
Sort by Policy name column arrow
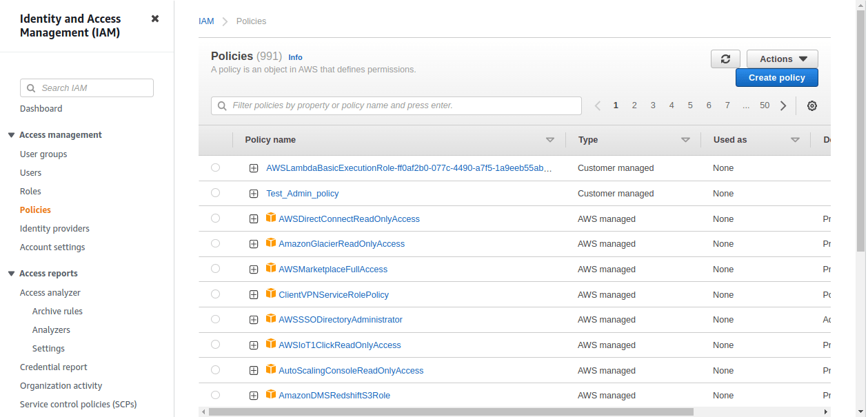[550, 140]
